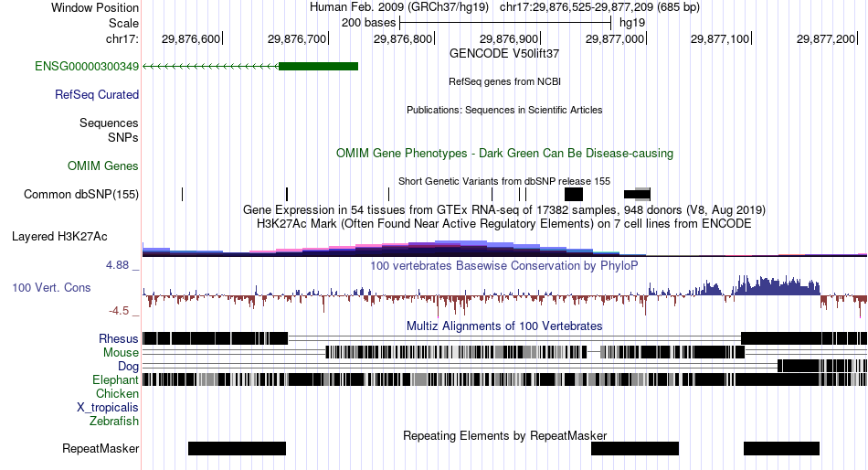The width and height of the screenshot is (868, 470).
Task: Click the H3K27Ac Mark ENCODE track title
Action: pyautogui.click(x=504, y=224)
